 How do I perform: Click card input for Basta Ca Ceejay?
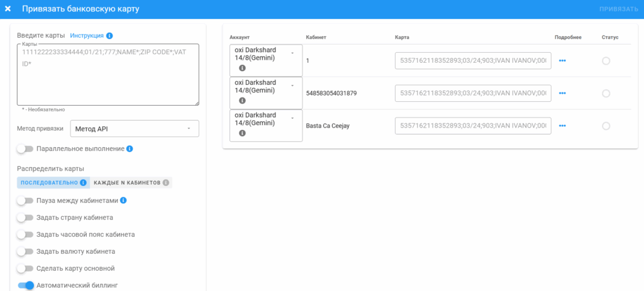coord(473,126)
